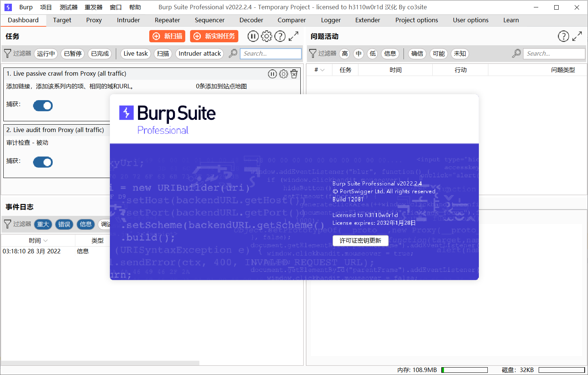Toggle the 信息 severity filter in Issue activity
Screen dimensions: 588x375
(x=390, y=53)
